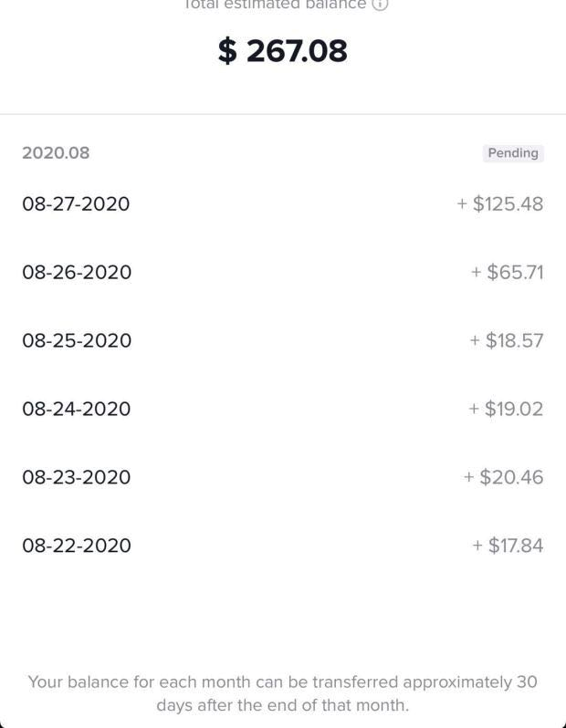Tap the + $125.48 amount

pyautogui.click(x=500, y=203)
